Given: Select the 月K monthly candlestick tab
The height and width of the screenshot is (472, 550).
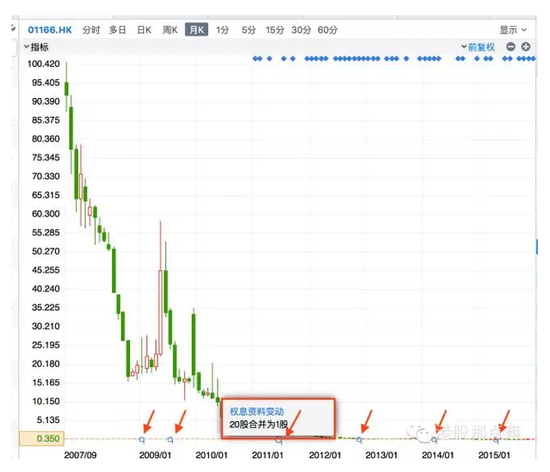Looking at the screenshot, I should (196, 30).
